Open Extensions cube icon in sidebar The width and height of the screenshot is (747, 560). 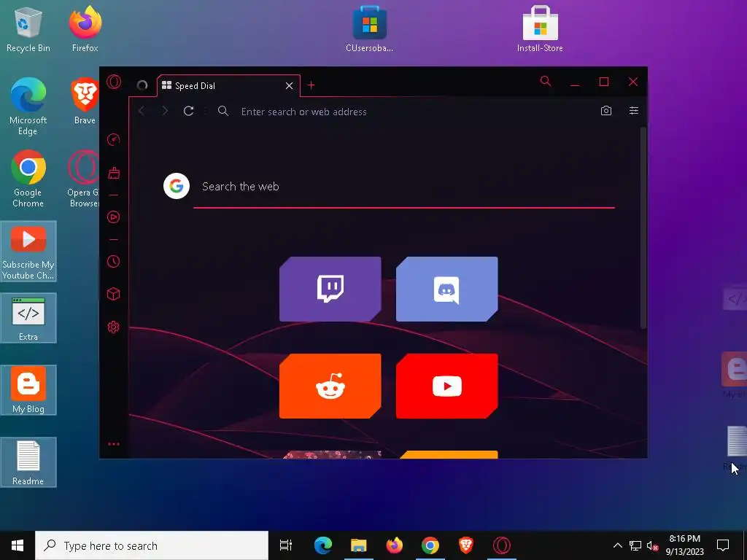pos(113,294)
